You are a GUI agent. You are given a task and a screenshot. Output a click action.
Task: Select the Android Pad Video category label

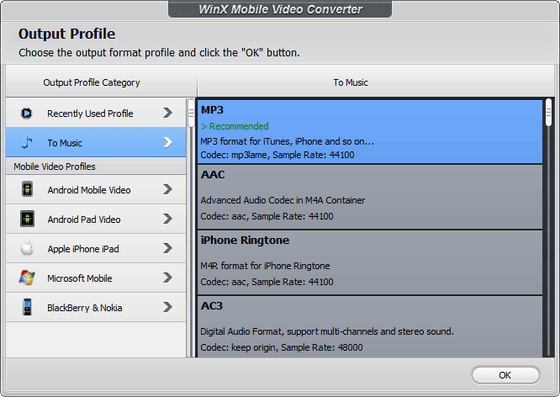coord(84,220)
